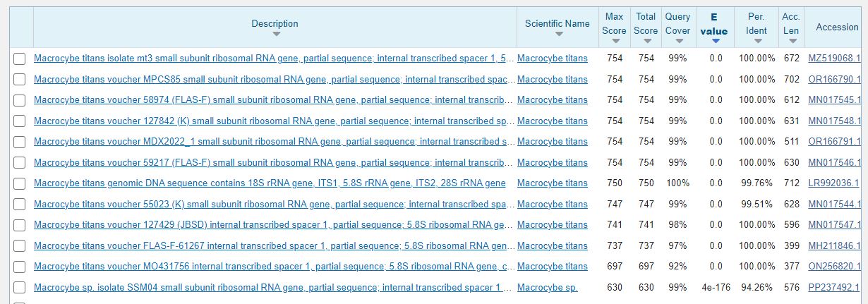Check the genomic DNA sequence row box
868x304 pixels.
point(20,183)
